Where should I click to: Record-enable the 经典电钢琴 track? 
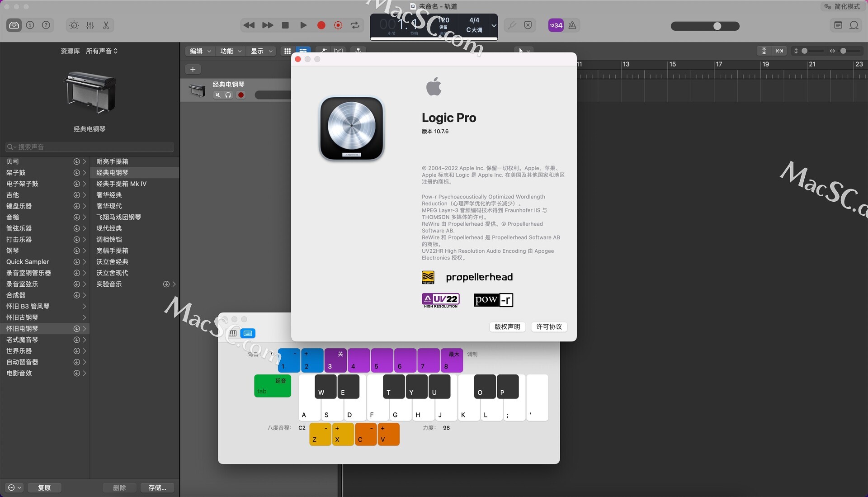[x=241, y=95]
